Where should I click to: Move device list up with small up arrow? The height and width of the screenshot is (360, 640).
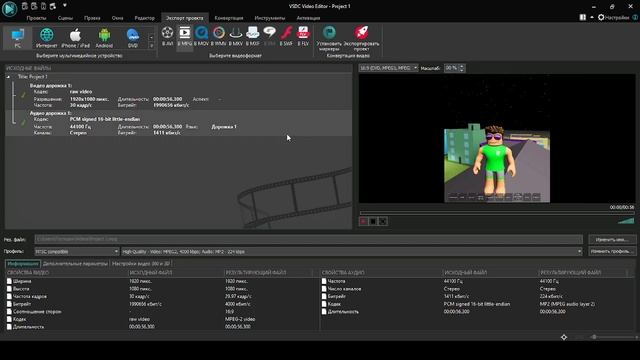point(151,38)
